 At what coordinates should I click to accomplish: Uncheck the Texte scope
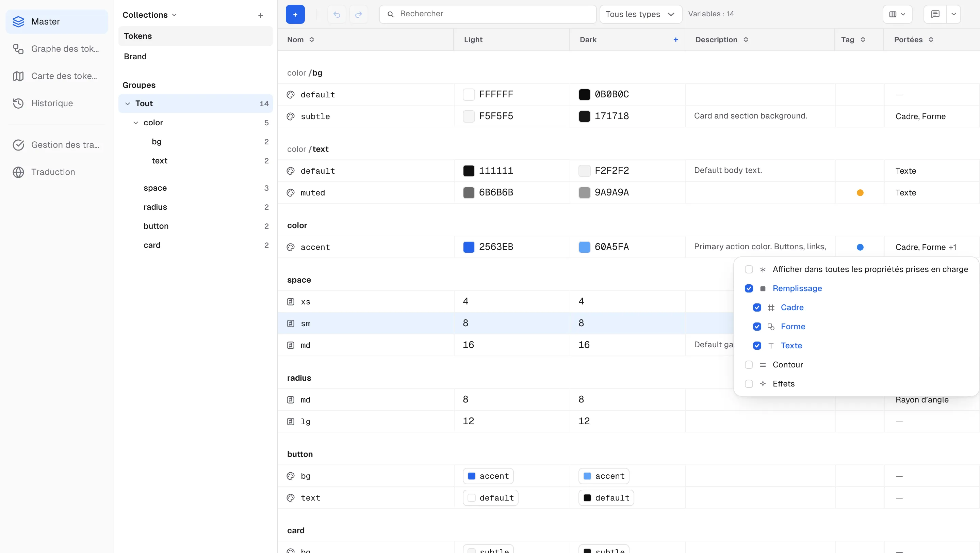point(757,346)
